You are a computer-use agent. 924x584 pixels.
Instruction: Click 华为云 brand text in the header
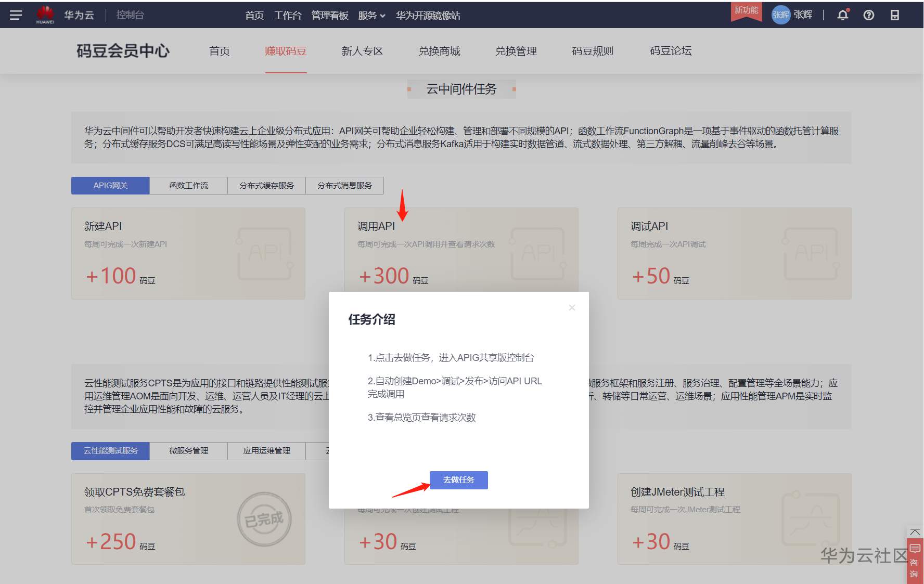[79, 15]
